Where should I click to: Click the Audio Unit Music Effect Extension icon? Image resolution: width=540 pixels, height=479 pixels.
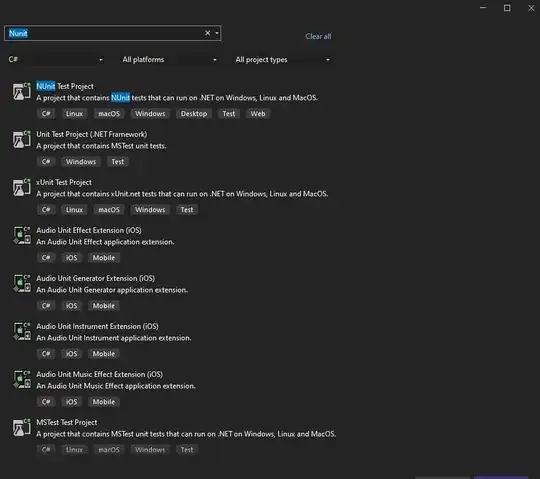point(22,380)
